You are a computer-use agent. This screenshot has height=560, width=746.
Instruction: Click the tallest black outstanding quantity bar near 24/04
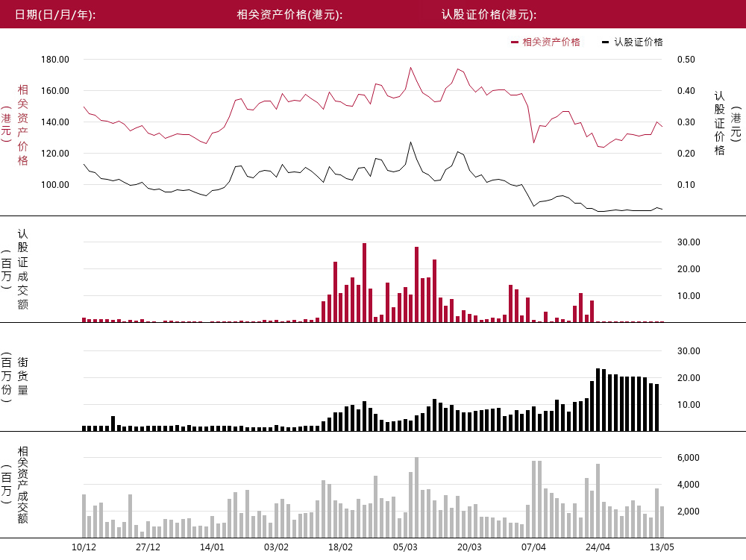(x=598, y=400)
